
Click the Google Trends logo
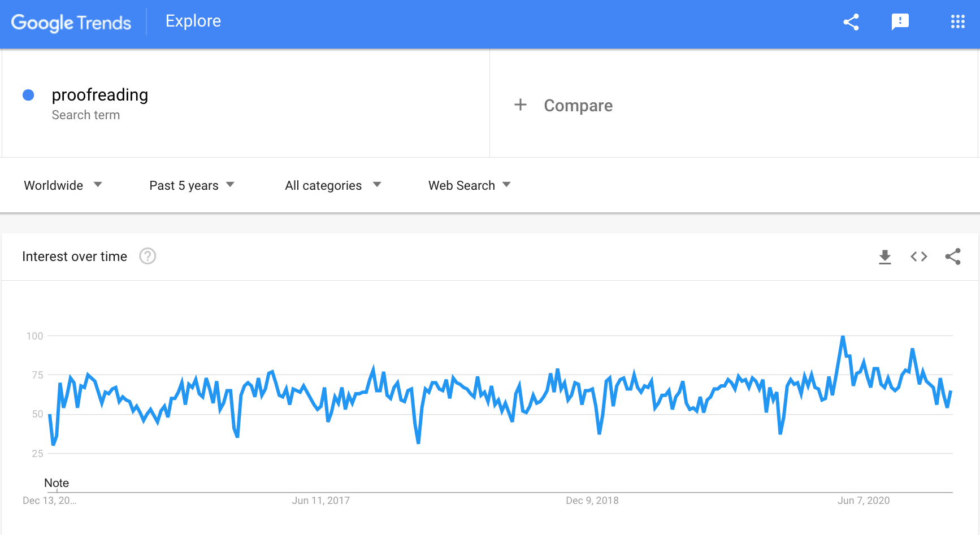click(71, 23)
